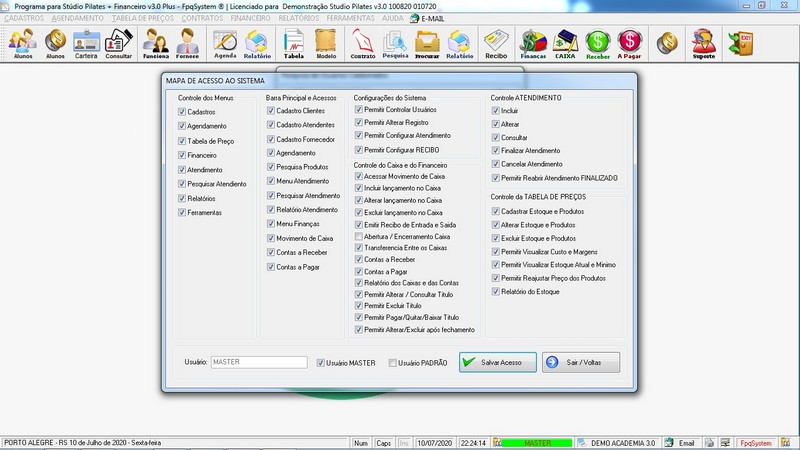Viewport: 800px width, 450px height.
Task: Toggle the Cadastro Clientes checkbox
Action: [271, 110]
